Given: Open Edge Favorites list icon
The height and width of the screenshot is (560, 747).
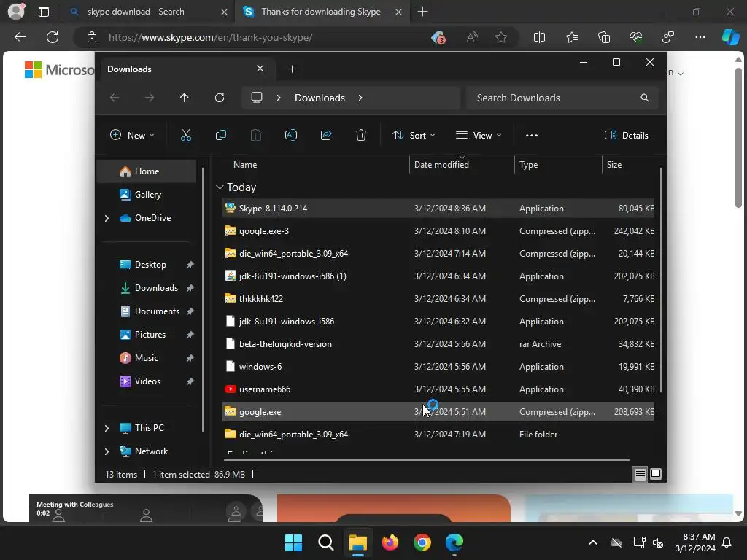Looking at the screenshot, I should click(572, 37).
